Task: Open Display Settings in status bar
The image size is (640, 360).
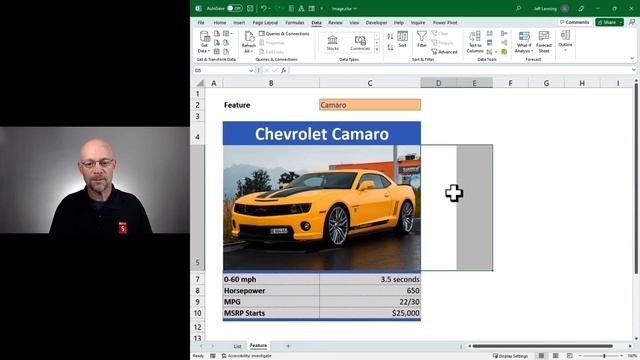Action: pyautogui.click(x=510, y=356)
